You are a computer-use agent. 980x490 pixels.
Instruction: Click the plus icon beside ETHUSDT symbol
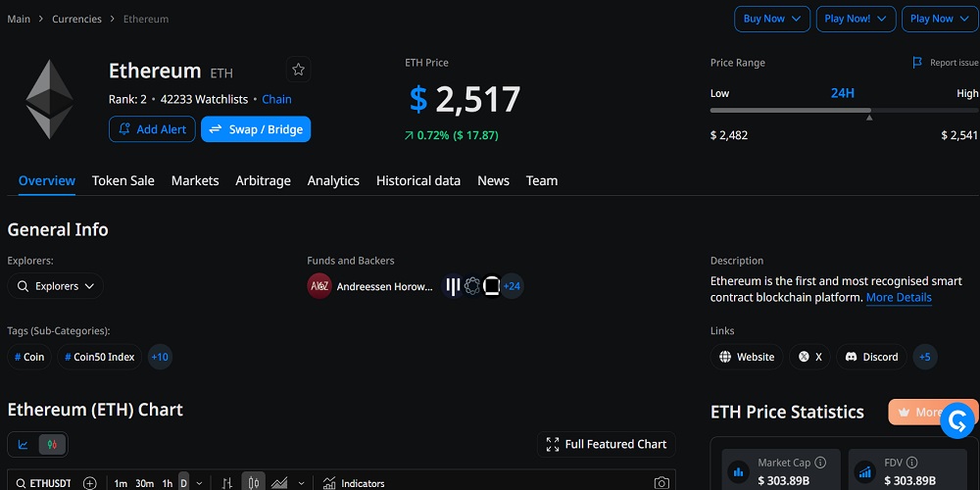click(x=90, y=483)
